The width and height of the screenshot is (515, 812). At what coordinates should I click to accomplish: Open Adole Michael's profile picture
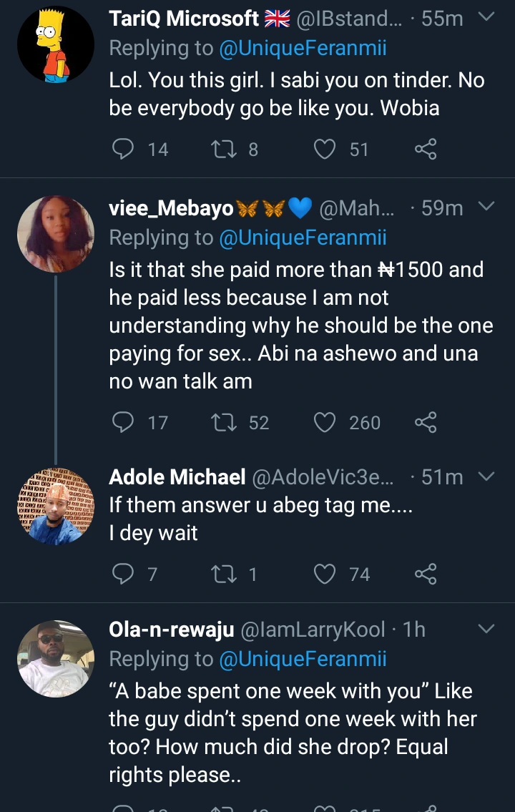[x=56, y=507]
